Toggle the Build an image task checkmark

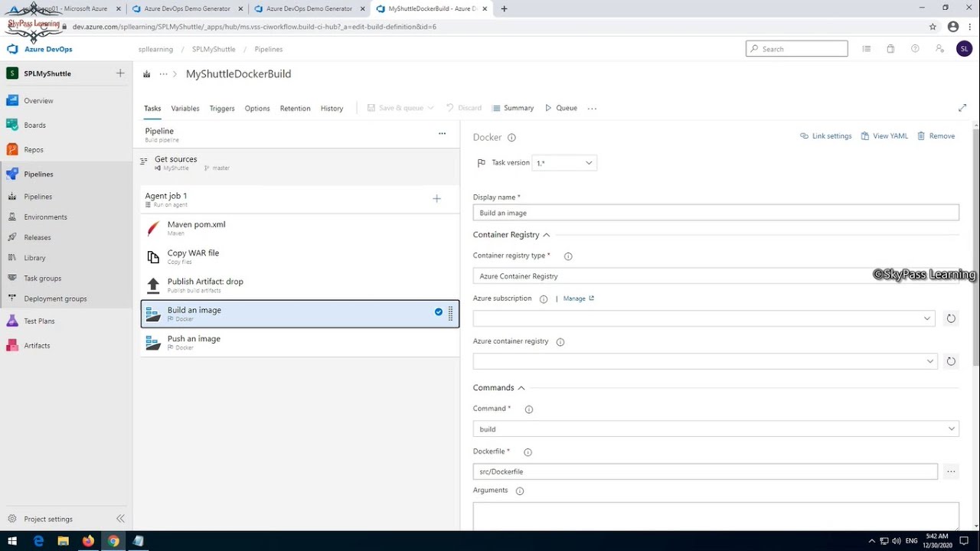[x=439, y=312]
